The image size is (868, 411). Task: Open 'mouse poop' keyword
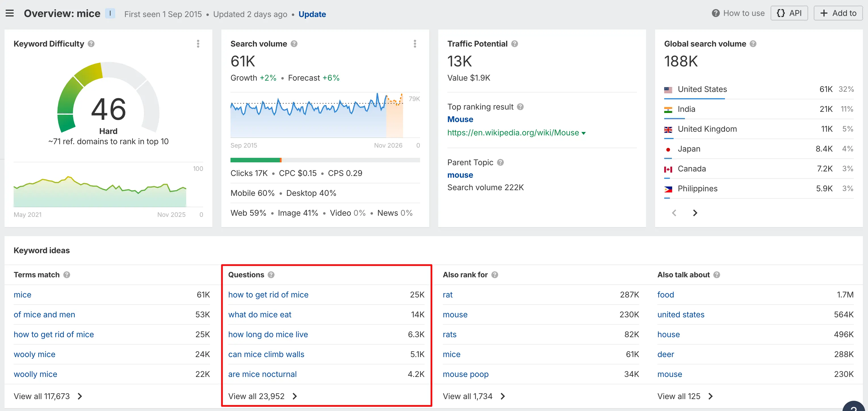[465, 374]
